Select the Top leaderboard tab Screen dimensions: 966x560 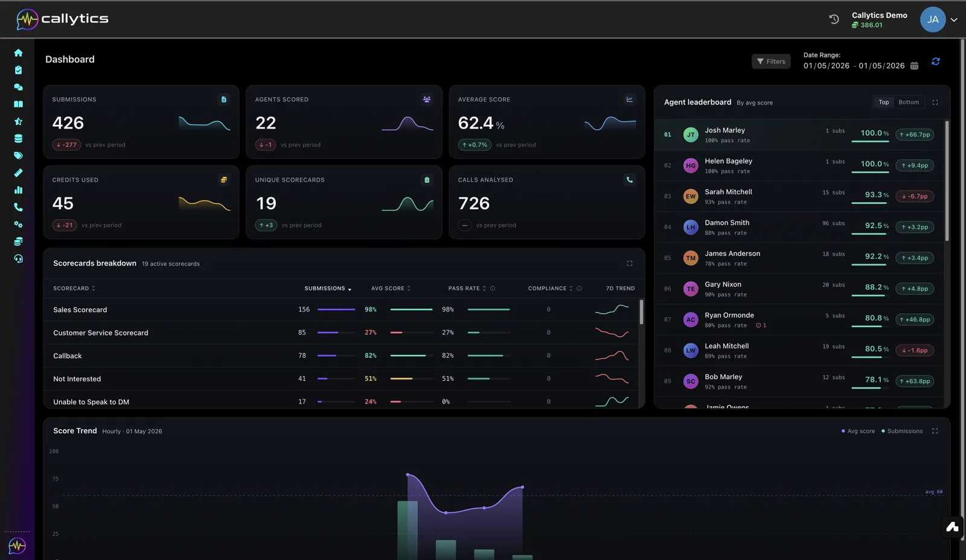tap(883, 103)
